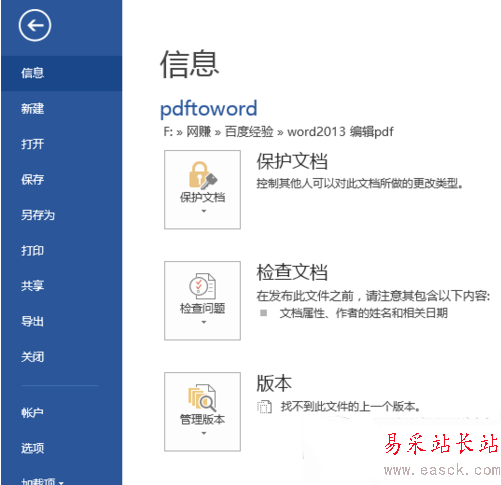
Task: Click the text 找不到此文件的上一个版本
Action: [350, 407]
